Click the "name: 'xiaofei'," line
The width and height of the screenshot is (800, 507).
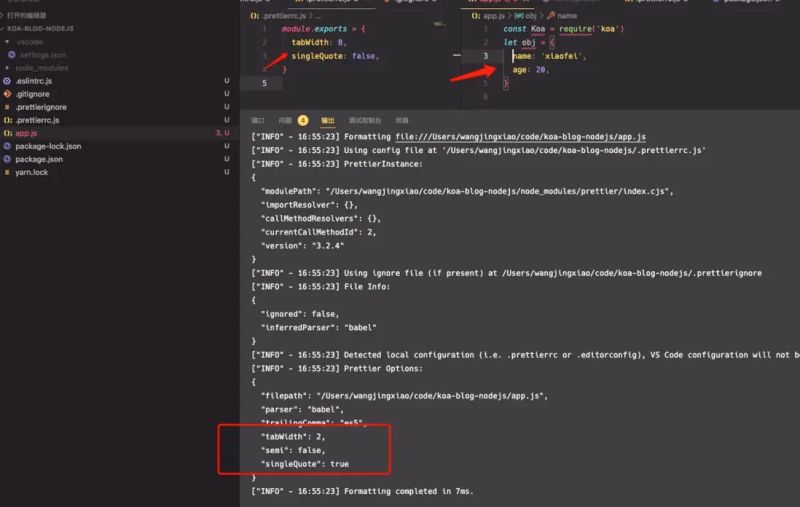point(549,56)
